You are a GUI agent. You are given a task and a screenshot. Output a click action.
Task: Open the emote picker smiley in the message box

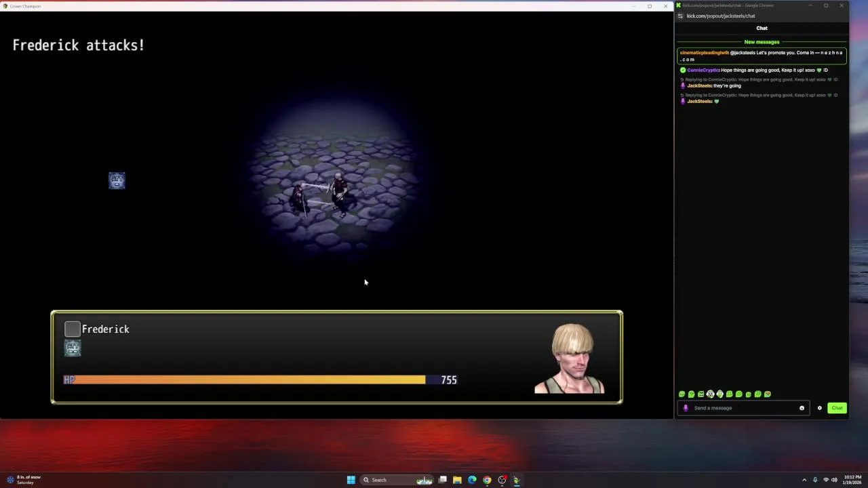tap(802, 408)
